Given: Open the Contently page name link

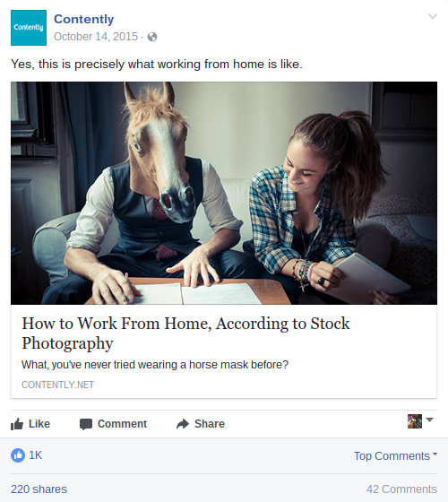Looking at the screenshot, I should click(x=84, y=19).
